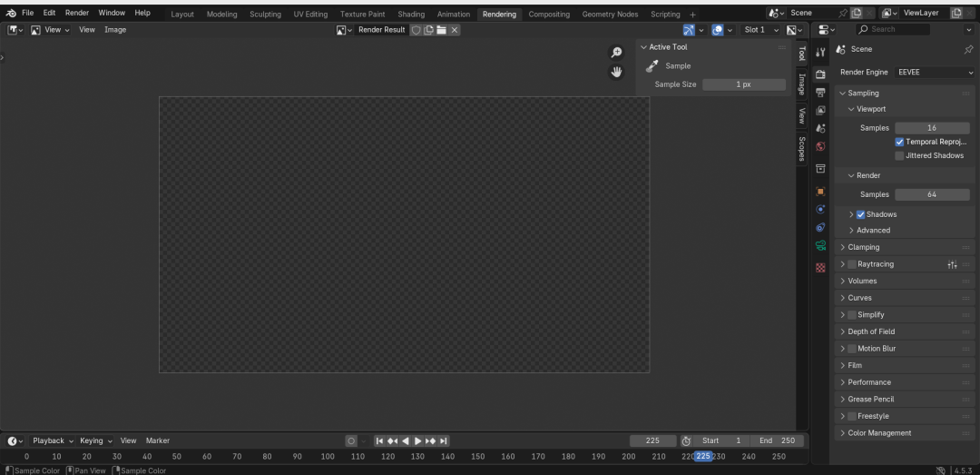
Task: Disable the Temporal Reprojection checkbox
Action: point(899,142)
